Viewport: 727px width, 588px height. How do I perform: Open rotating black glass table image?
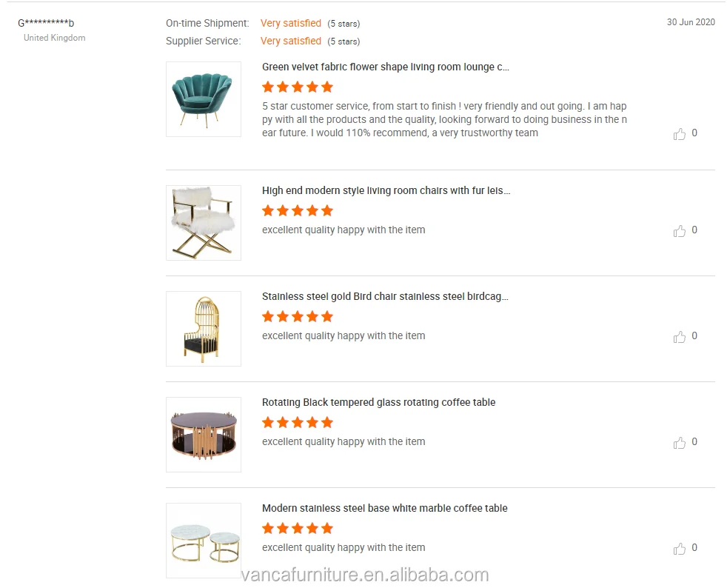point(204,435)
